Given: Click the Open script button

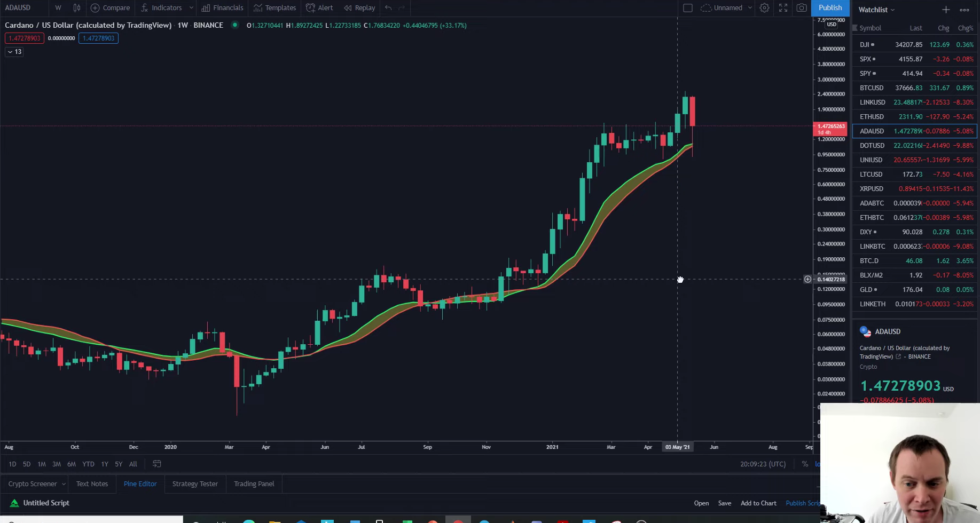Looking at the screenshot, I should pyautogui.click(x=701, y=503).
